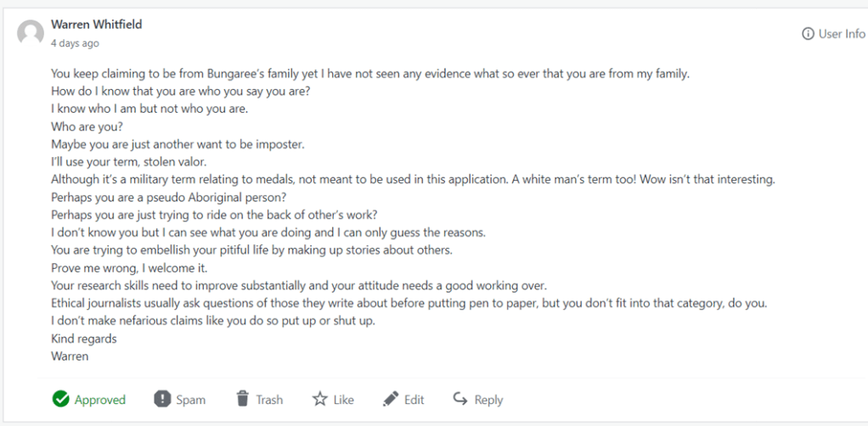Expand the User Info details
868x426 pixels.
tap(841, 34)
